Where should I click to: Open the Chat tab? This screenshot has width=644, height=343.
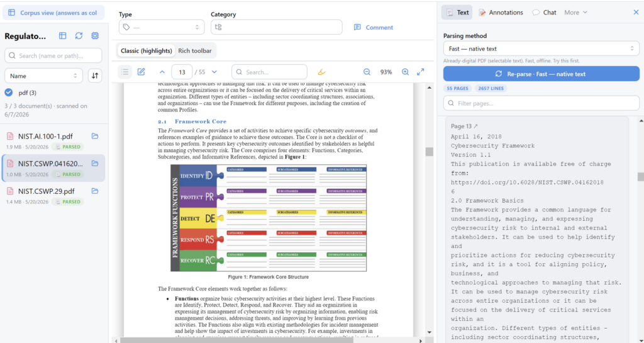(x=544, y=13)
